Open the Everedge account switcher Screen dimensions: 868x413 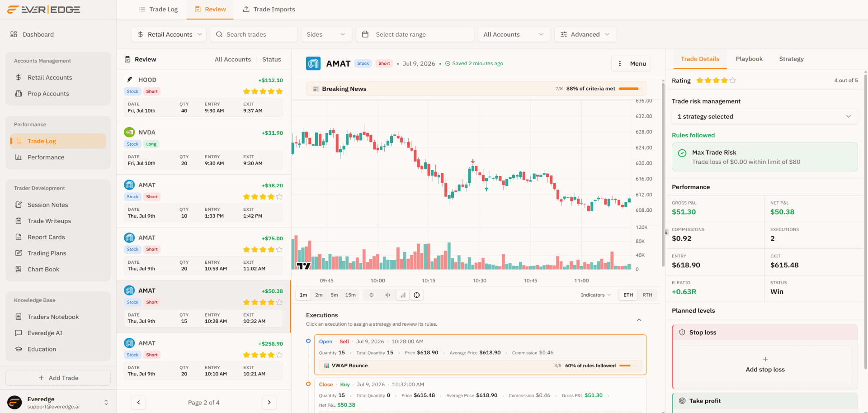pyautogui.click(x=58, y=403)
